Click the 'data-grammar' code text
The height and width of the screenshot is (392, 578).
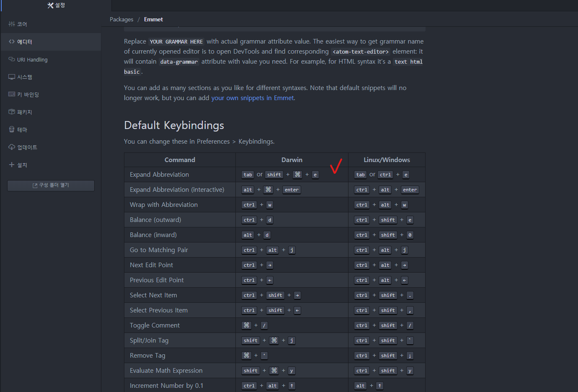click(x=179, y=62)
